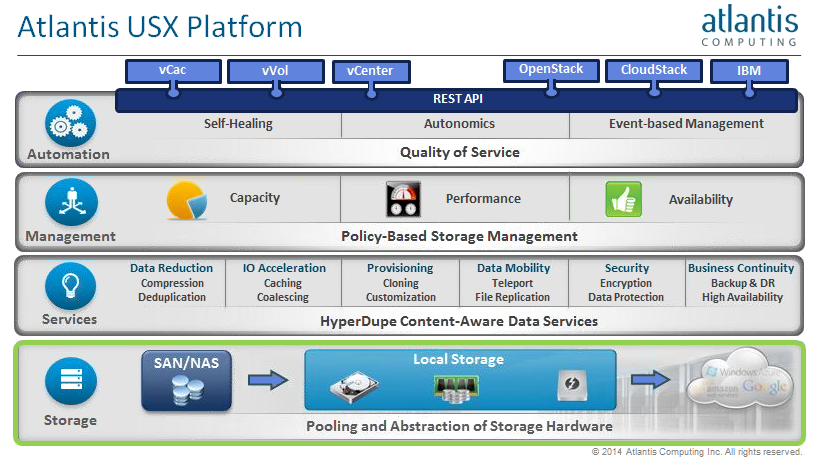The image size is (817, 461).
Task: Click the Availability label
Action: tap(701, 200)
